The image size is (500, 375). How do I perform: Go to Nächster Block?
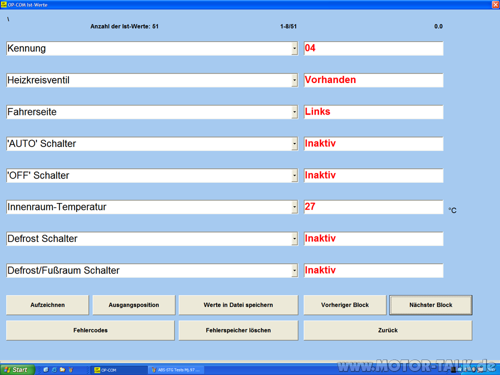[x=431, y=305]
